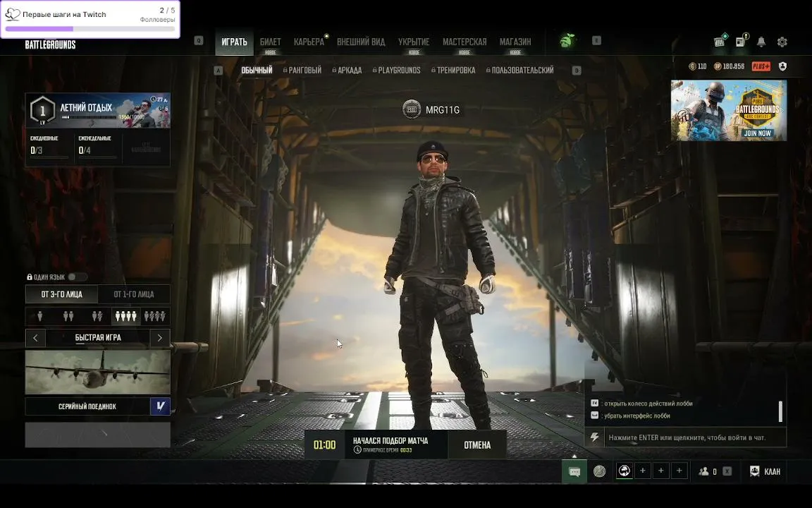Open the chat bubble icon in bottom bar

click(574, 471)
